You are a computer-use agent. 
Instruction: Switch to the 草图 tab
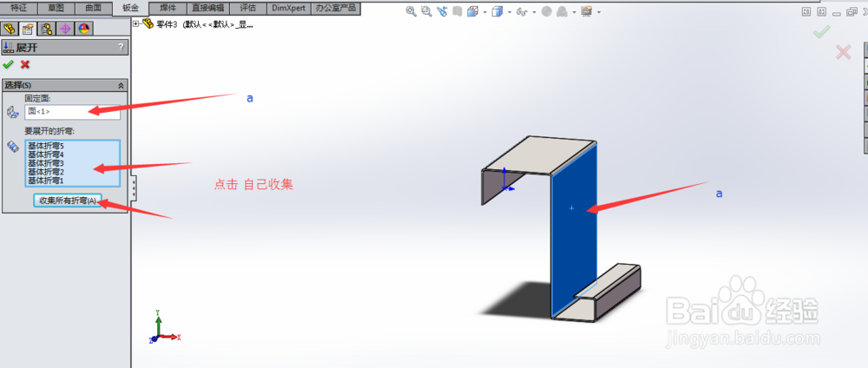(56, 9)
